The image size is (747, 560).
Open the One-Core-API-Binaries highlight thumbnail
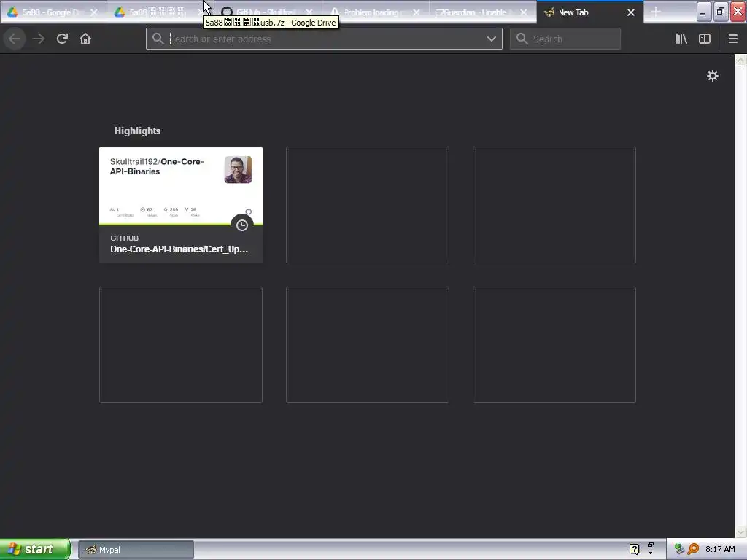point(181,186)
